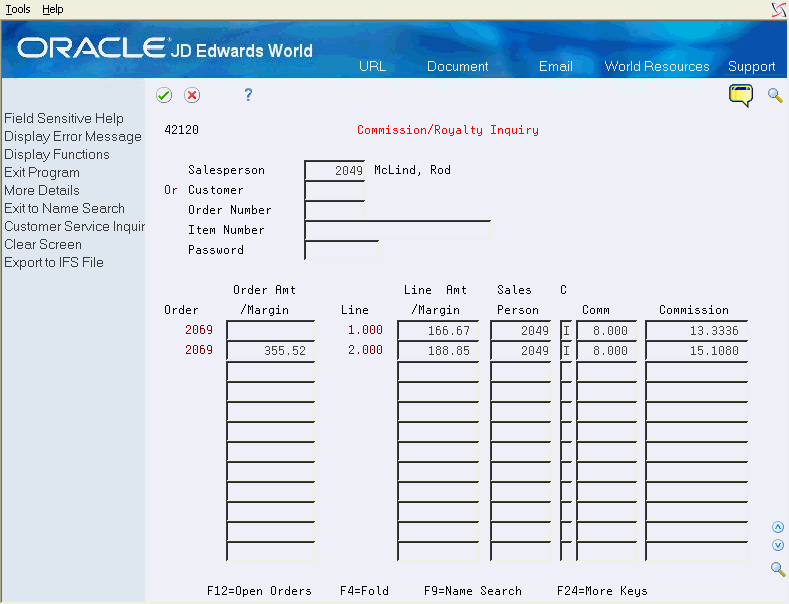Click F4=Fold function key
The width and height of the screenshot is (789, 604).
coord(364,591)
